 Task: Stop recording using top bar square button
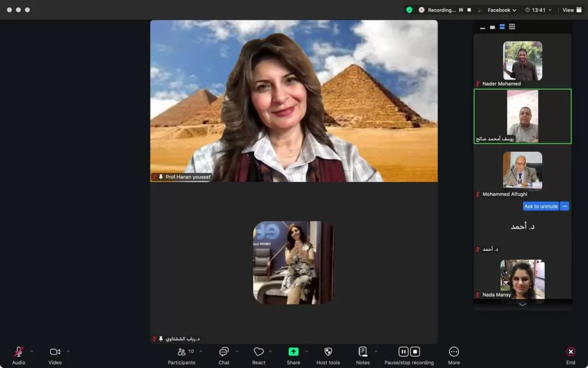(469, 10)
